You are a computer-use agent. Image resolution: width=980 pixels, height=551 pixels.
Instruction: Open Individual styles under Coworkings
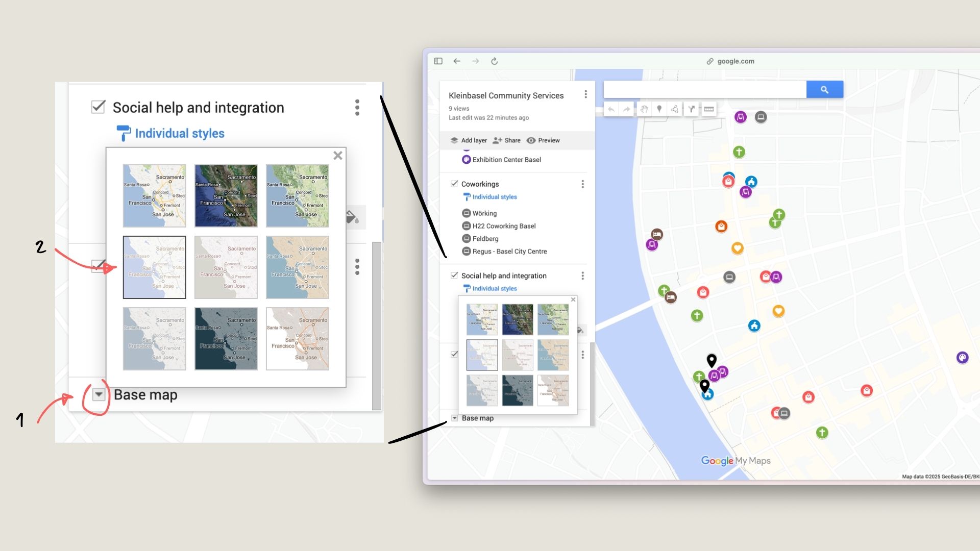(495, 197)
